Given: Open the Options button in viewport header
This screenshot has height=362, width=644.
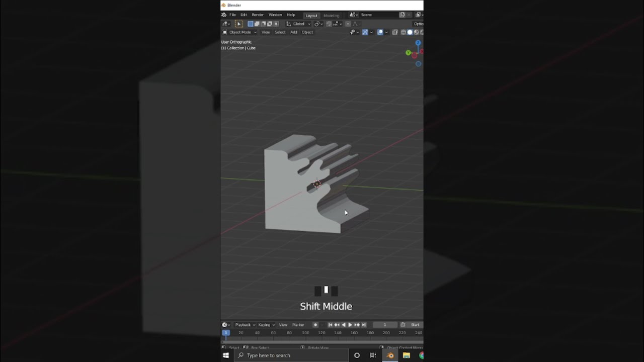Looking at the screenshot, I should [x=418, y=24].
